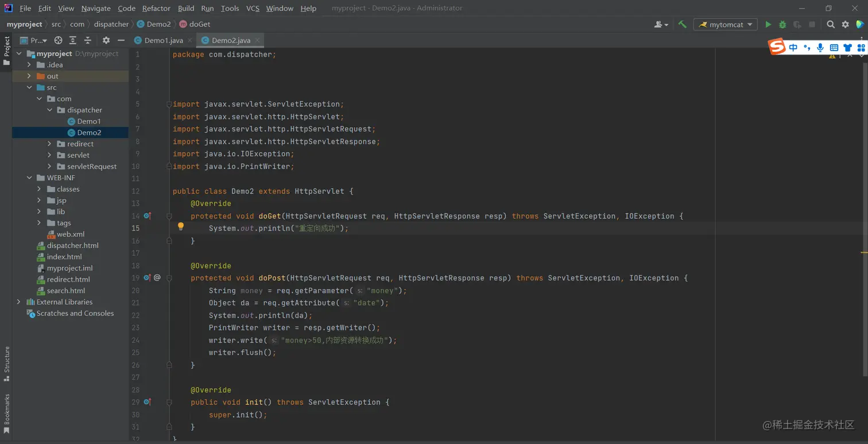Open the Project view selector dropdown
This screenshot has width=868, height=444.
tap(34, 40)
